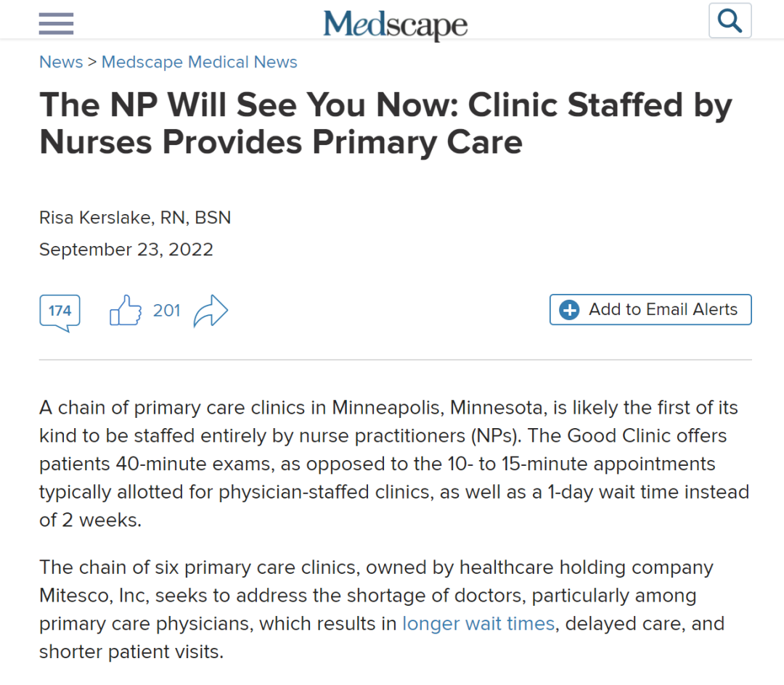
Task: Click the article headline text
Action: point(385,123)
